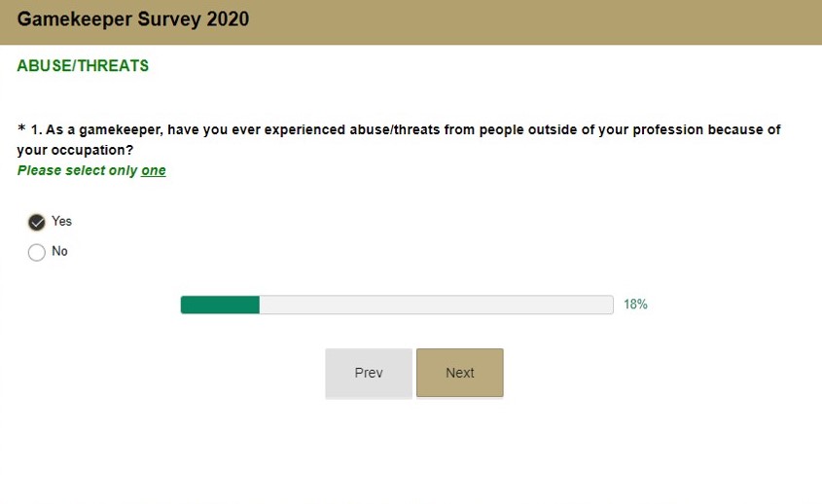Click the tan header bar's empty area

[535, 21]
